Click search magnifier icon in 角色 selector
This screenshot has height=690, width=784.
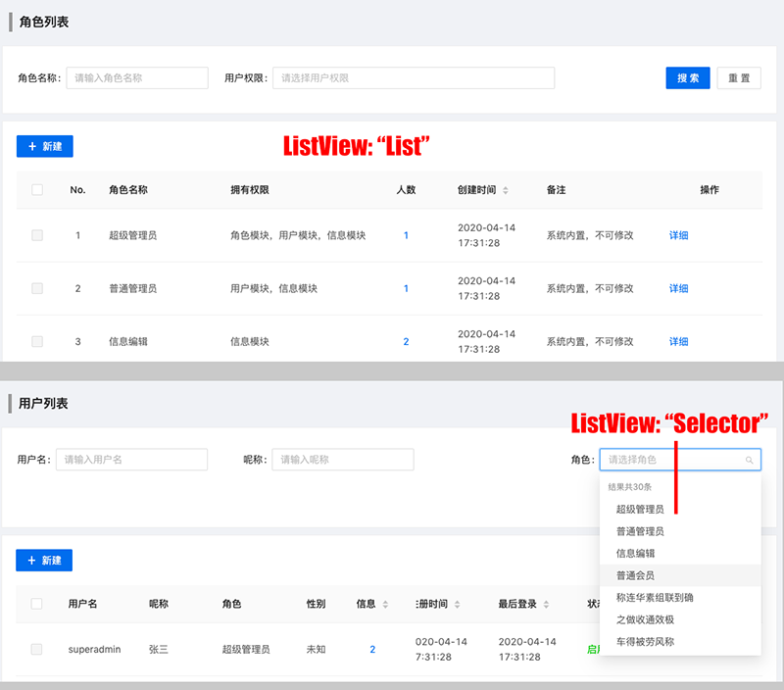[x=749, y=460]
